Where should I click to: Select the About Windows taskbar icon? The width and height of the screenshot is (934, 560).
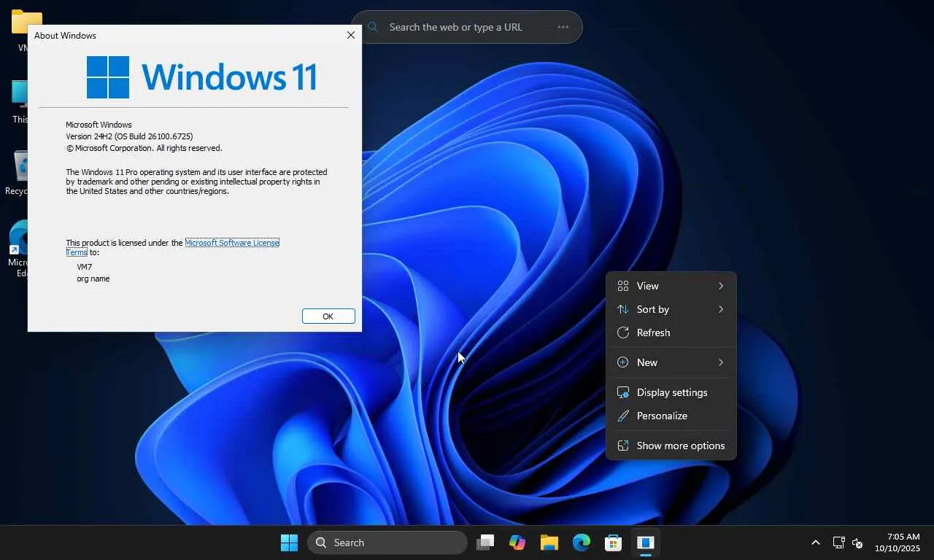(x=645, y=542)
